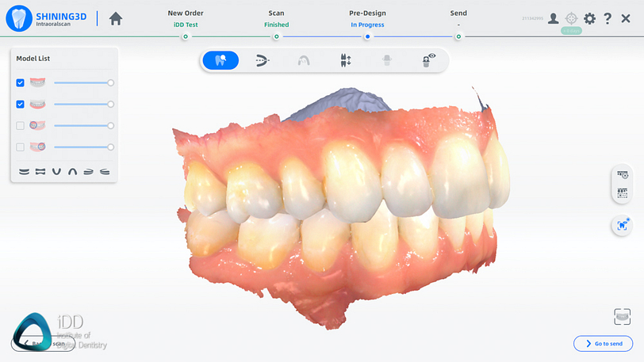This screenshot has width=644, height=362.
Task: Open the help question mark icon
Action: [x=608, y=18]
